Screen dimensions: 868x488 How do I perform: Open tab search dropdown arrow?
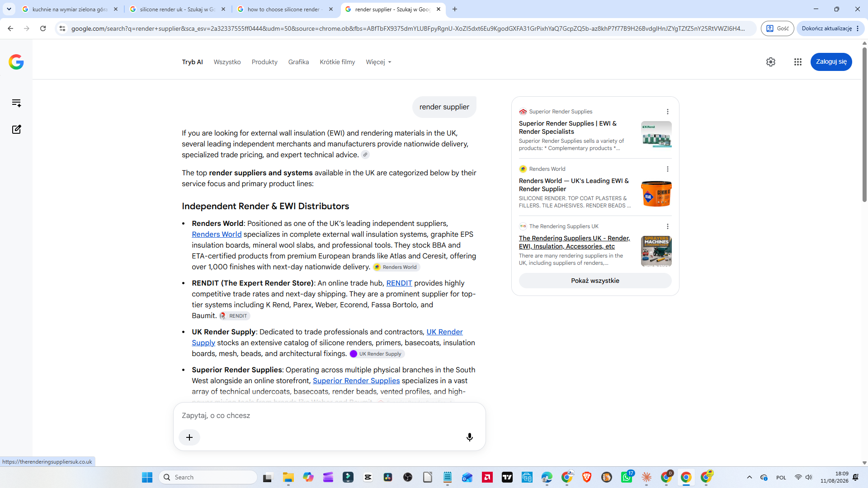coord(9,9)
